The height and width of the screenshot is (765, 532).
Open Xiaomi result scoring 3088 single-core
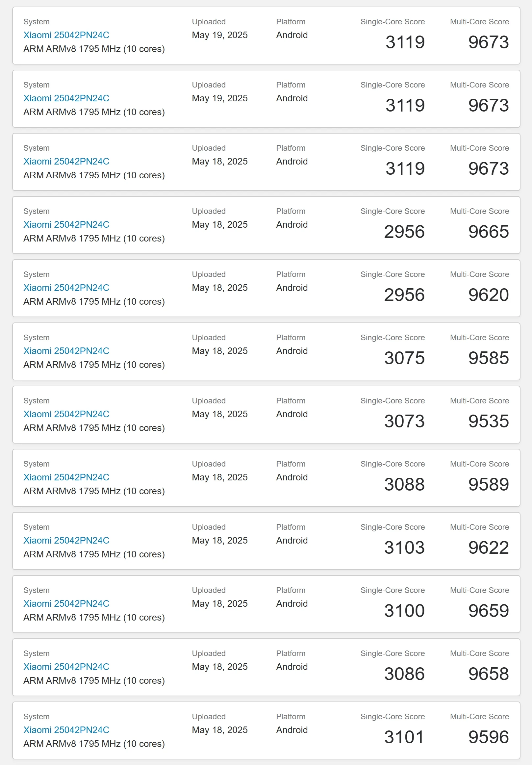tap(66, 477)
